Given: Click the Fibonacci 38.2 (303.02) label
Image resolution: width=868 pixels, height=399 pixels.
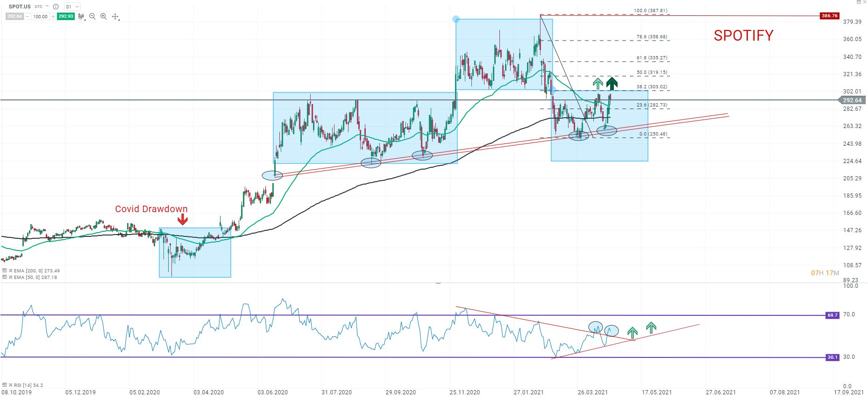Looking at the screenshot, I should point(652,87).
